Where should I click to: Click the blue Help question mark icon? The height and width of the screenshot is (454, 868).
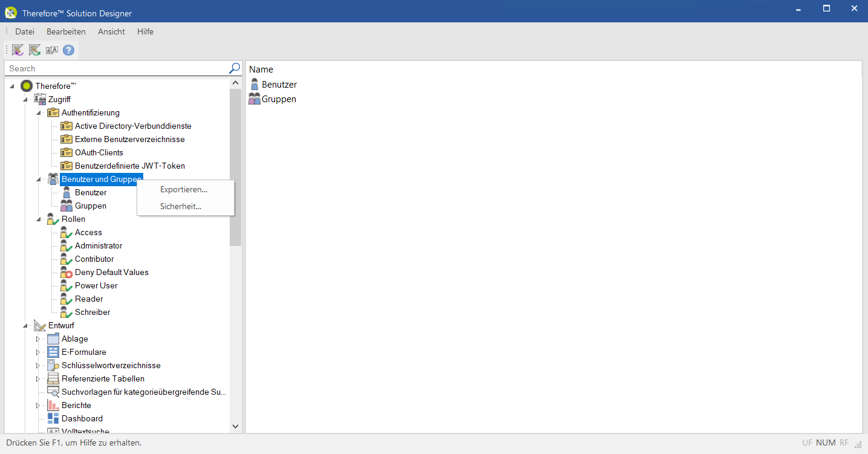68,50
